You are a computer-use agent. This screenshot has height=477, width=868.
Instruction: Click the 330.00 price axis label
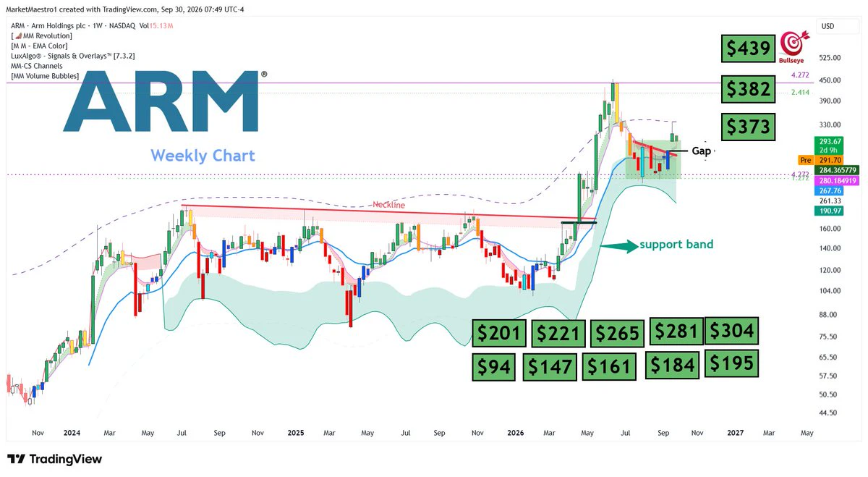coord(830,124)
